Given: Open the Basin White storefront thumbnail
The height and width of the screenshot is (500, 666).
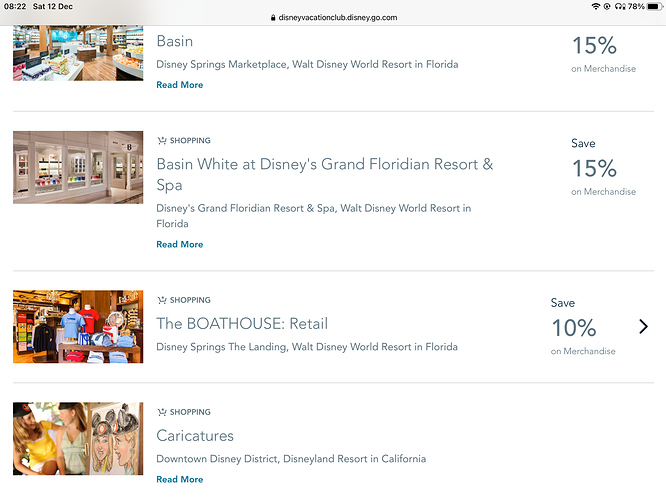Looking at the screenshot, I should [78, 167].
